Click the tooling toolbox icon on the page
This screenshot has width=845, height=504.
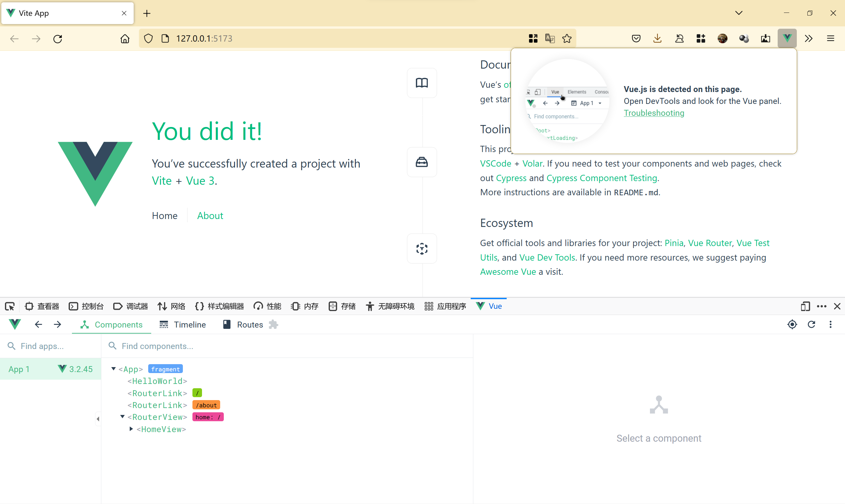pos(422,162)
